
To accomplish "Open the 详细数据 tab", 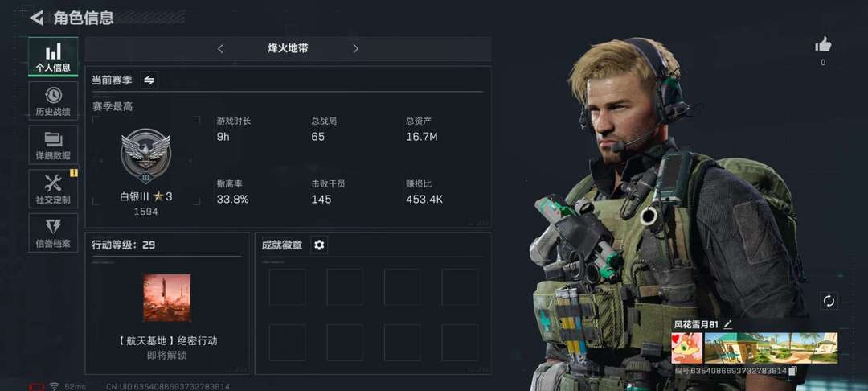I will 53,145.
